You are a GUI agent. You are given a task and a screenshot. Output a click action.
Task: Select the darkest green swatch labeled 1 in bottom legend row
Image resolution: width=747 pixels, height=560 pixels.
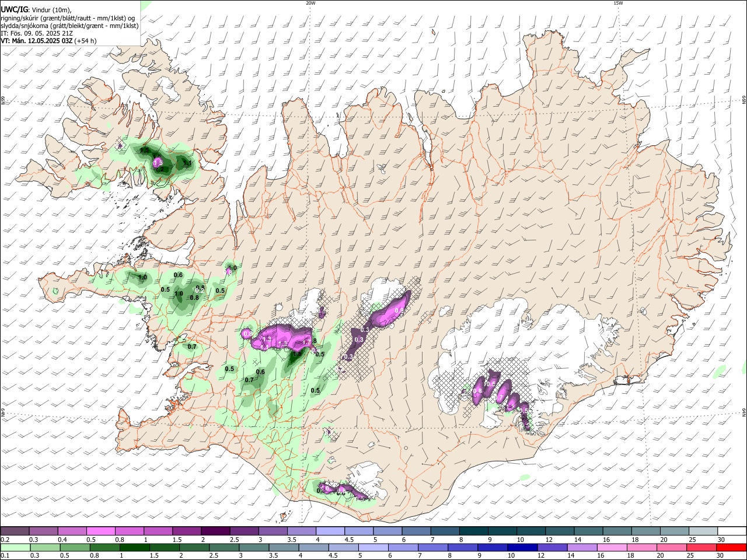(135, 547)
